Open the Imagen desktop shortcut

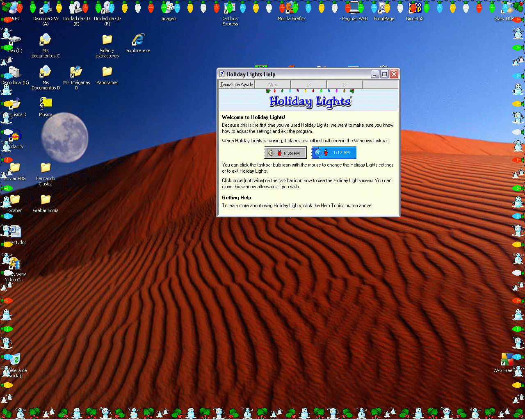pos(169,7)
